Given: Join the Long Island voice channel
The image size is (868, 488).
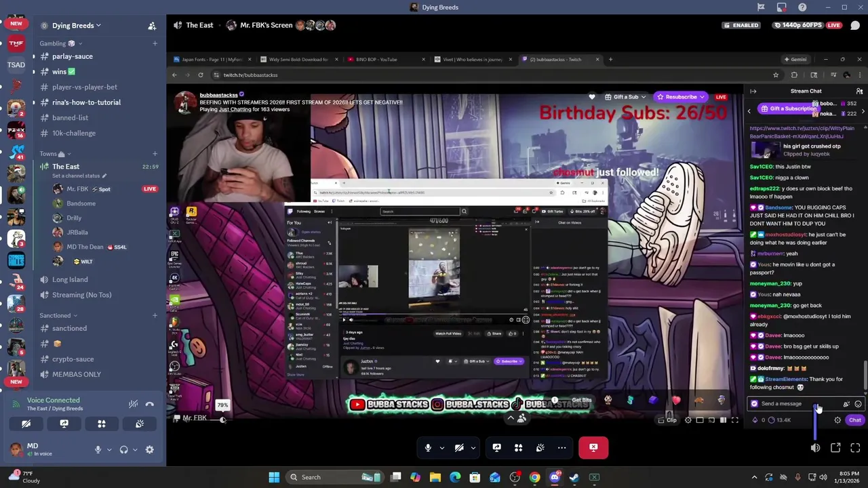Looking at the screenshot, I should click(x=70, y=279).
